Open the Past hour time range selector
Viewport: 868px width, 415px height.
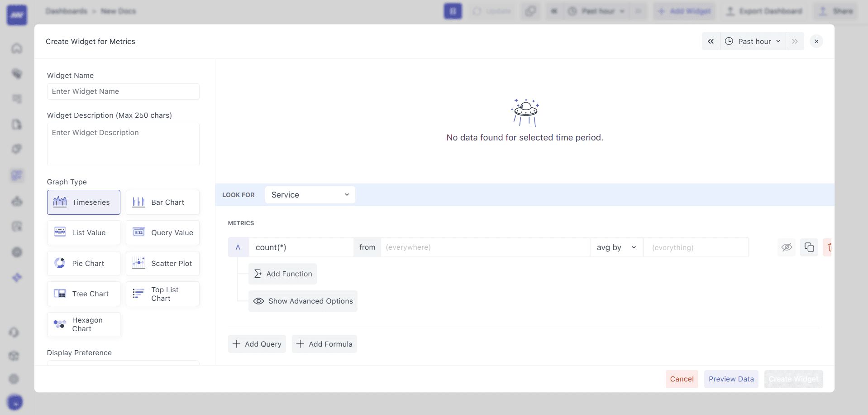[753, 41]
